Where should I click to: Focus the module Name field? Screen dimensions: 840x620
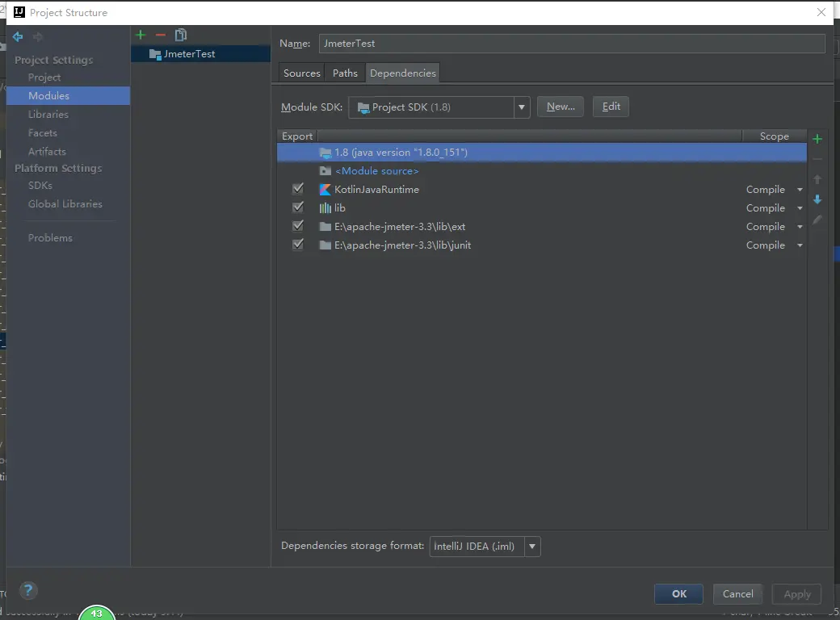pyautogui.click(x=572, y=44)
